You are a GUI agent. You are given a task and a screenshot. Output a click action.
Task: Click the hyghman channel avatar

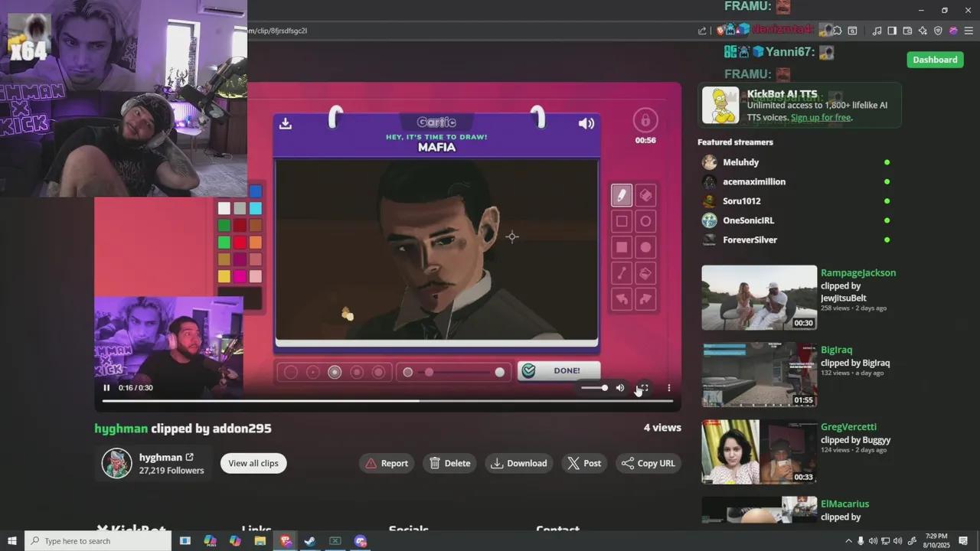[x=117, y=463]
